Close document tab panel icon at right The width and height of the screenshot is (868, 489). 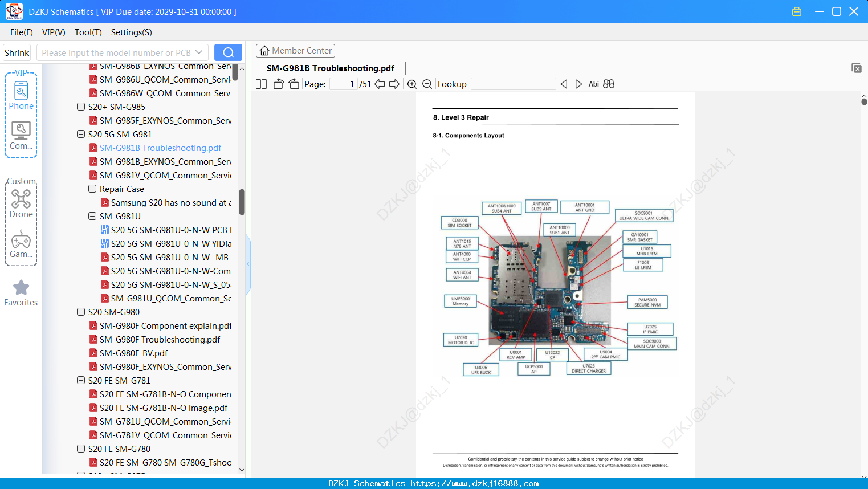point(857,68)
